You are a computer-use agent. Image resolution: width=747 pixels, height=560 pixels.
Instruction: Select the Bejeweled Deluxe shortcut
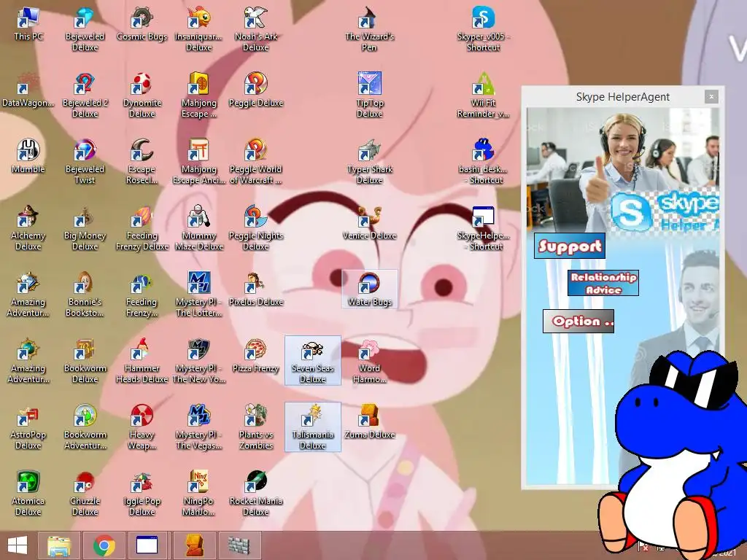click(x=85, y=29)
